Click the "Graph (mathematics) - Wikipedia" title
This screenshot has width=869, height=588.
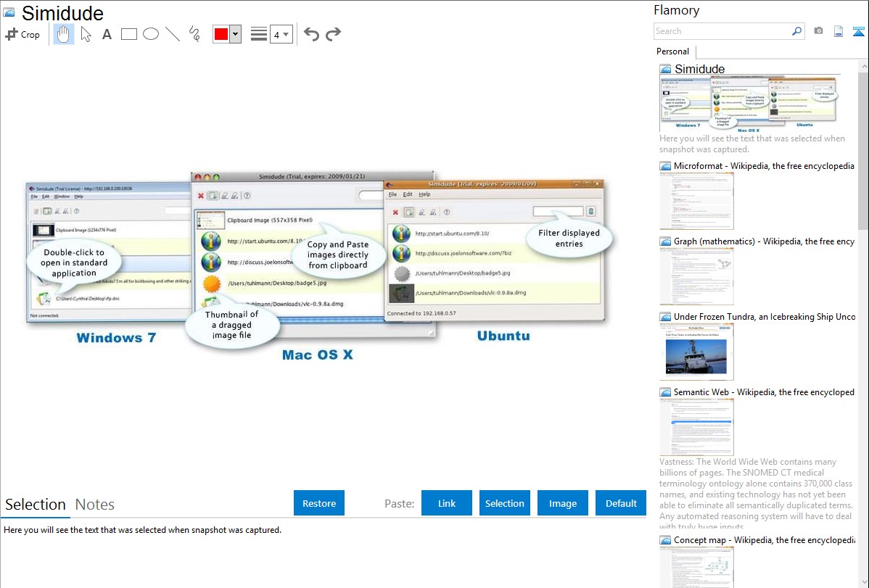coord(764,241)
